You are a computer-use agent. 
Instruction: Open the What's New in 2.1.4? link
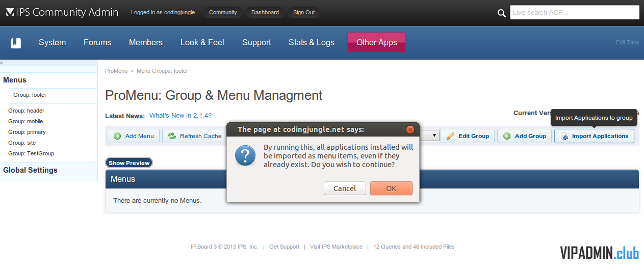point(181,116)
